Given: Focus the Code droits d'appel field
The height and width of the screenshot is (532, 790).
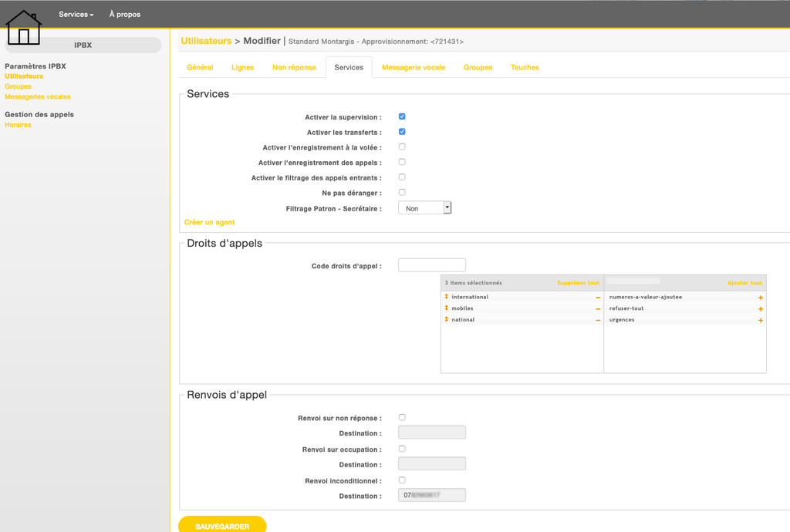Looking at the screenshot, I should tap(431, 265).
